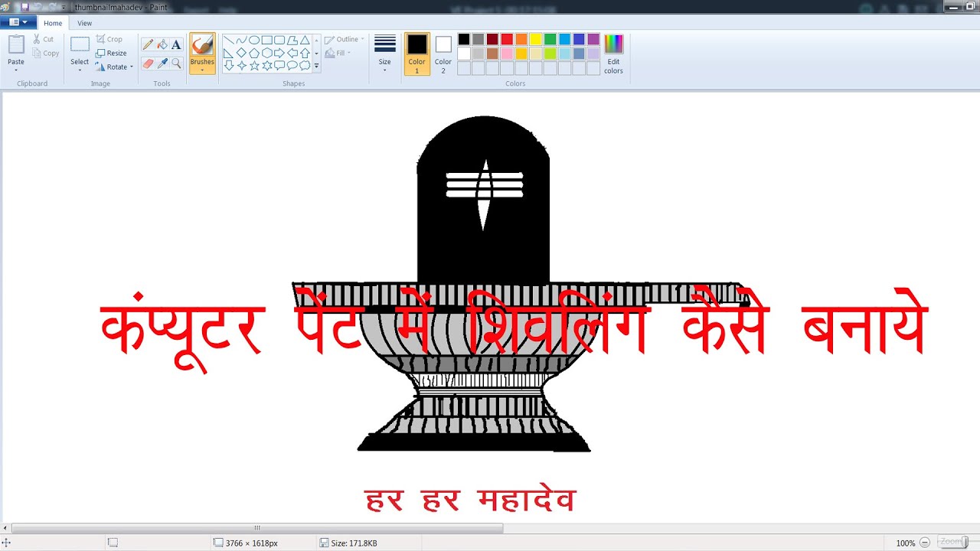Choose the Oval shape
Viewport: 980px width, 551px height.
(254, 41)
